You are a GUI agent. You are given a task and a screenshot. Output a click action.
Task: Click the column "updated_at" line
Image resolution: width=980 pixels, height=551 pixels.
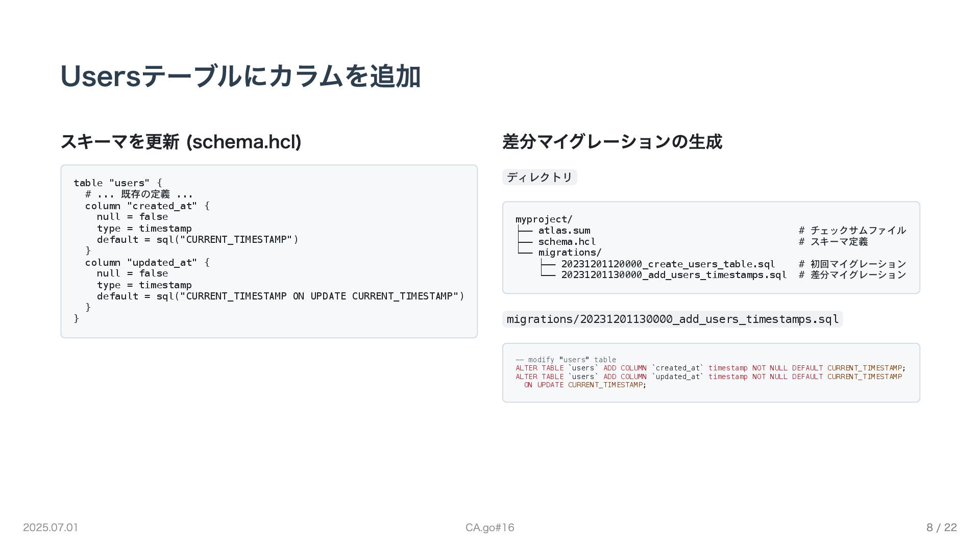(x=147, y=263)
